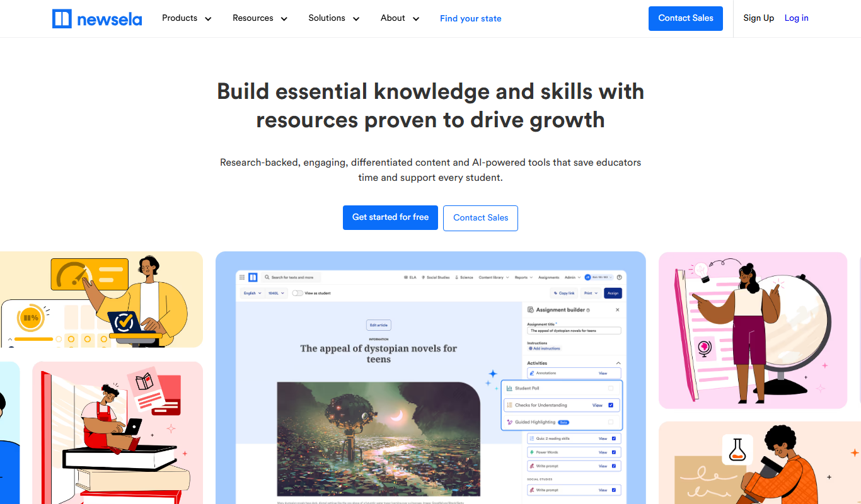Click the small Newsela logo in mockup

tap(253, 277)
